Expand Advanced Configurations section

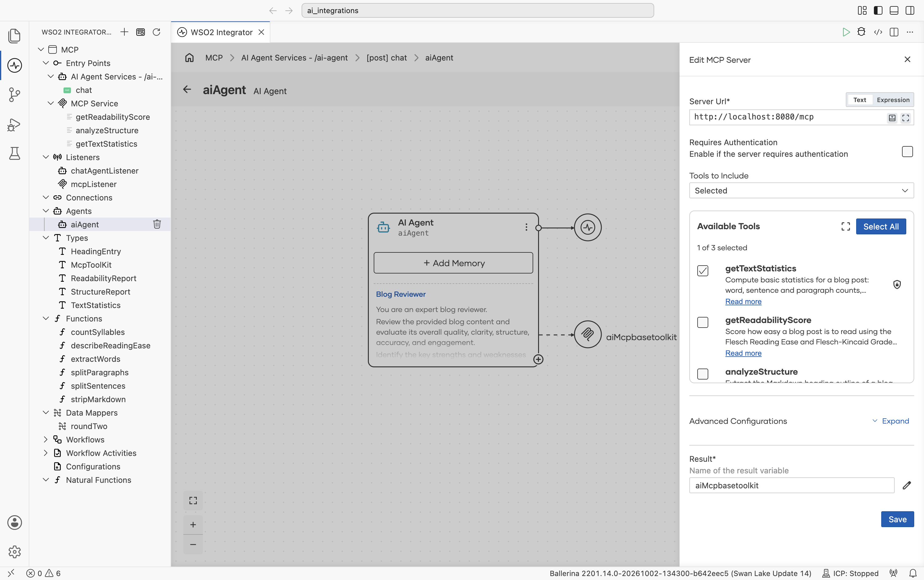pyautogui.click(x=891, y=421)
